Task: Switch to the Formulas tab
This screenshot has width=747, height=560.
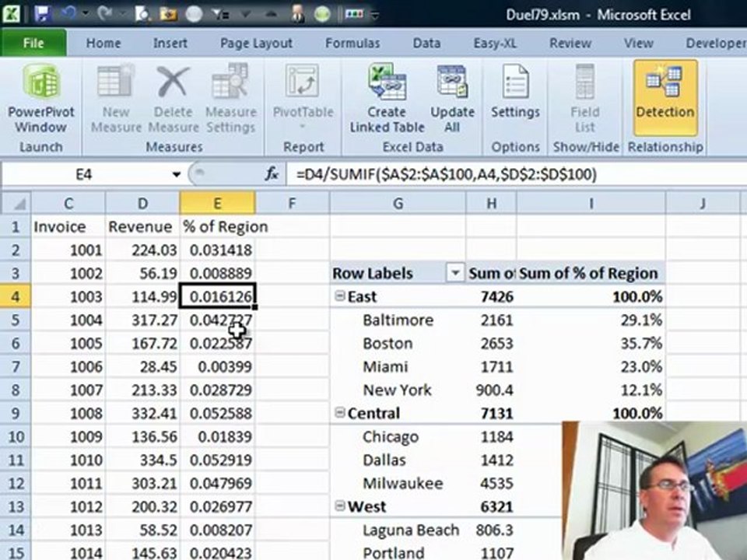Action: click(352, 44)
